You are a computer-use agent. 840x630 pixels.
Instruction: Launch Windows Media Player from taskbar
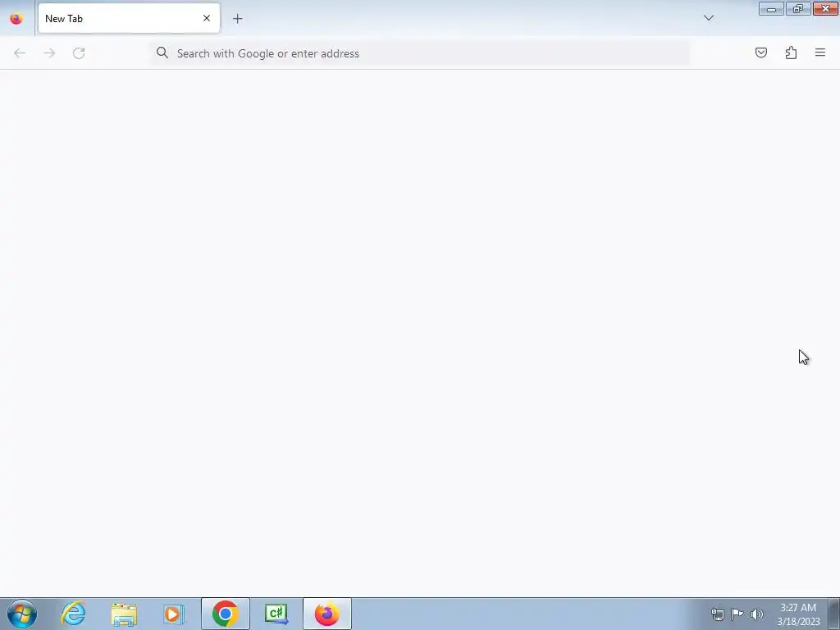pos(174,614)
